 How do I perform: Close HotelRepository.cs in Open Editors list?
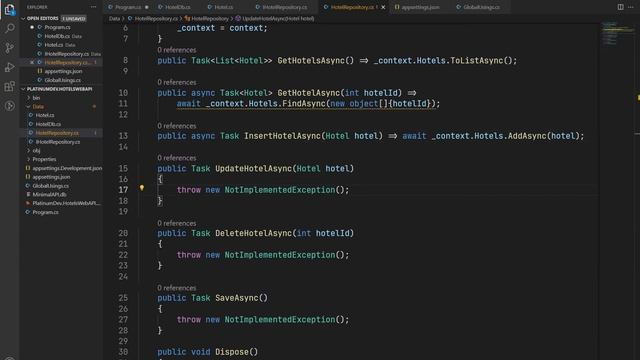pyautogui.click(x=32, y=62)
